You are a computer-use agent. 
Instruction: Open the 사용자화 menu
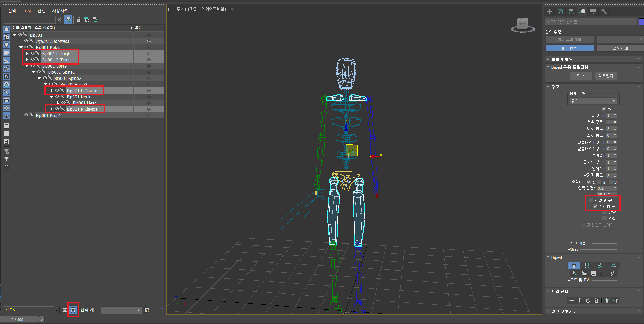tap(60, 11)
